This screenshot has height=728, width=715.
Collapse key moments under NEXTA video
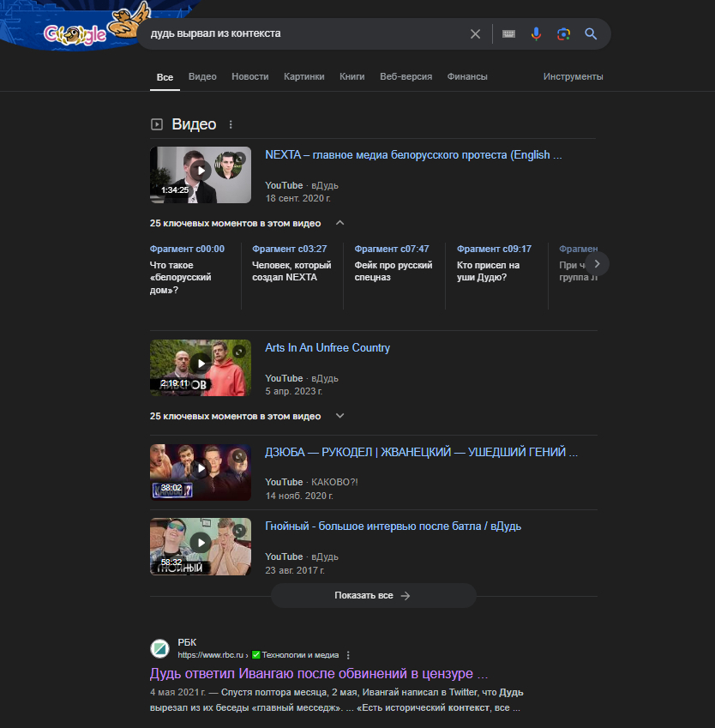[x=339, y=223]
